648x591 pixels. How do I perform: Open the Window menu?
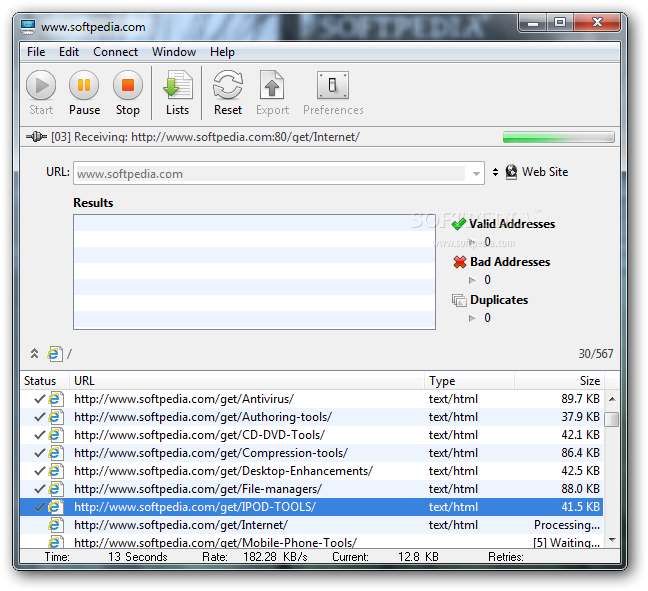tap(174, 52)
